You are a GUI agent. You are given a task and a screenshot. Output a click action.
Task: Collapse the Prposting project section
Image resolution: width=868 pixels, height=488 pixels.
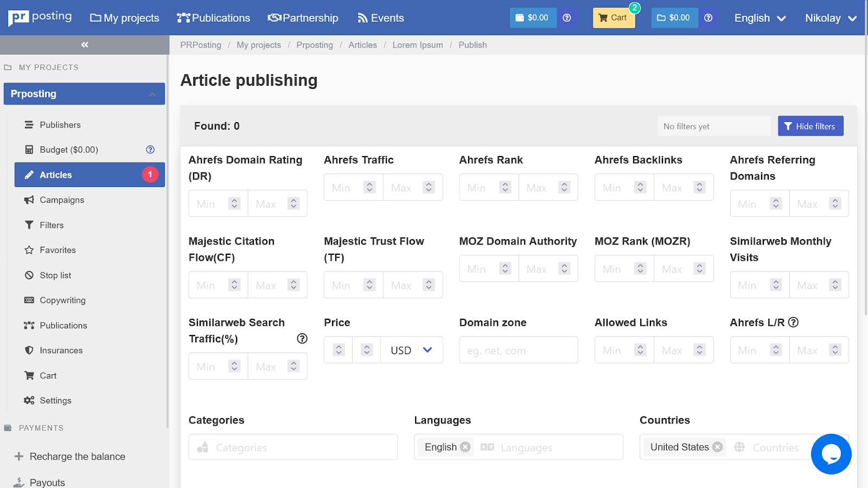click(x=152, y=94)
